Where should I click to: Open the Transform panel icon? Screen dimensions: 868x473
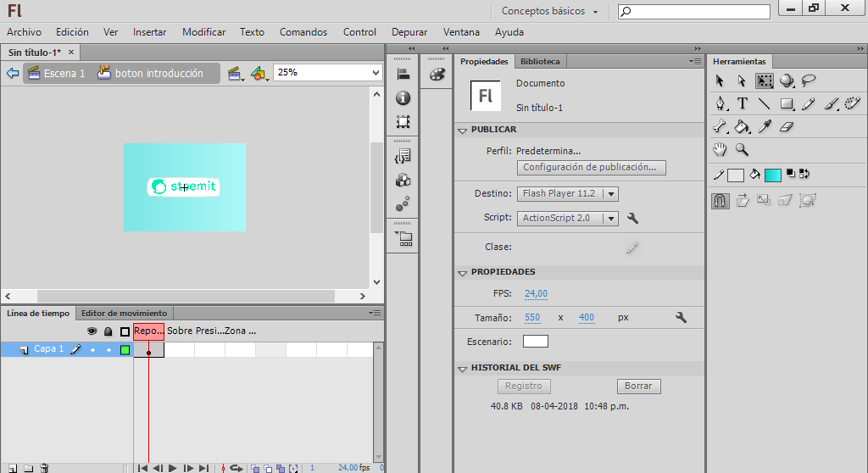pos(403,122)
